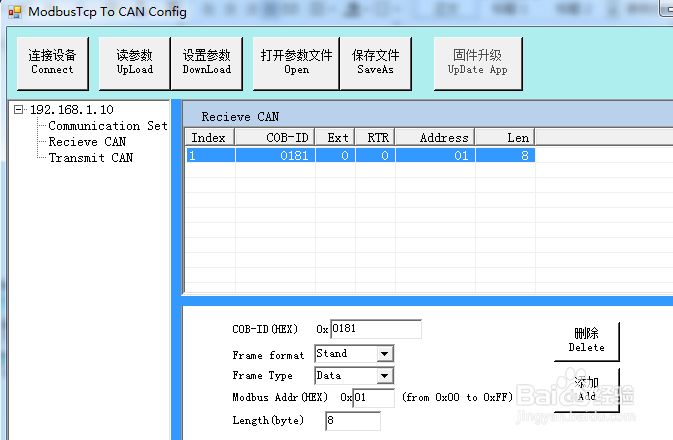Click the Add entry button
The height and width of the screenshot is (440, 673).
click(587, 389)
